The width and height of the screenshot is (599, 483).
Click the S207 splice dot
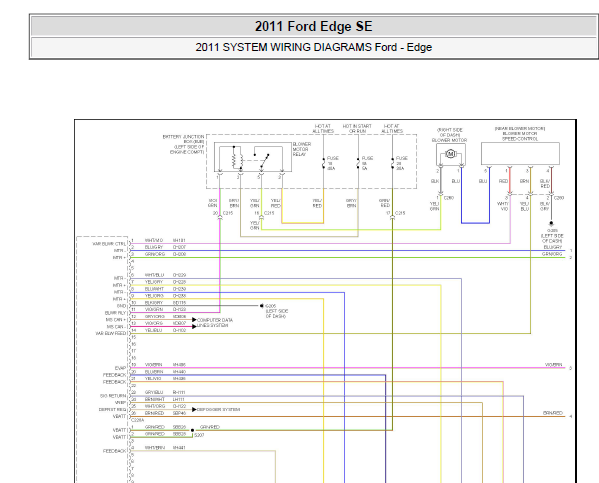[x=193, y=430]
